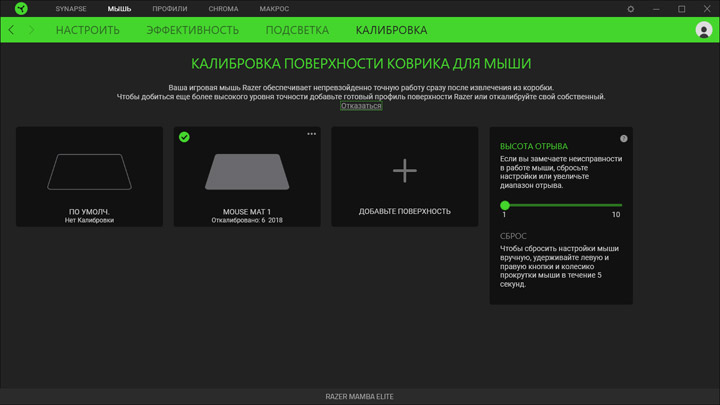Viewport: 720px width, 405px height.
Task: Click the lift-off slider track near 10
Action: click(x=617, y=205)
